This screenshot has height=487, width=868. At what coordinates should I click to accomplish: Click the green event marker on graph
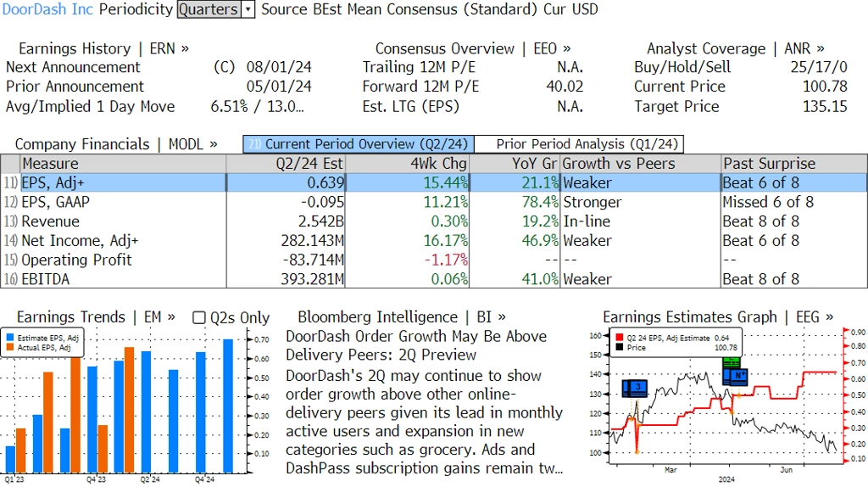732,362
